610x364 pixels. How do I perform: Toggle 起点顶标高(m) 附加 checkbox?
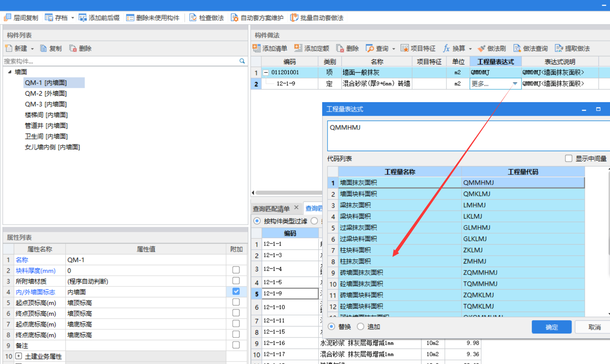pos(236,302)
